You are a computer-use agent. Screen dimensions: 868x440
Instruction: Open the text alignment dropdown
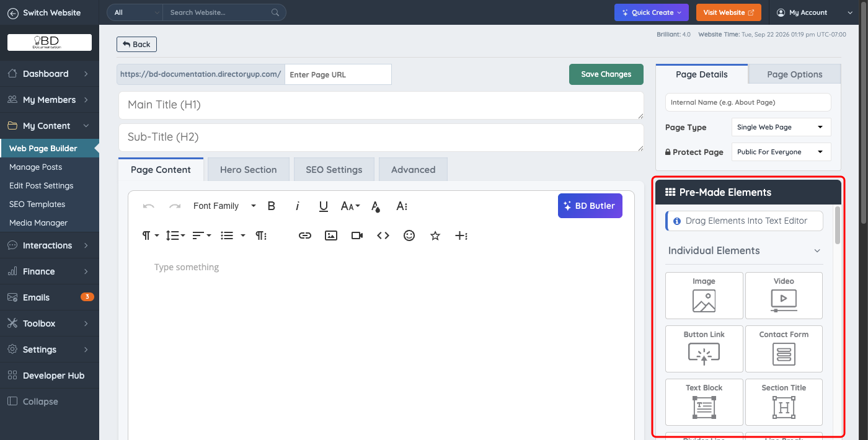coord(201,235)
